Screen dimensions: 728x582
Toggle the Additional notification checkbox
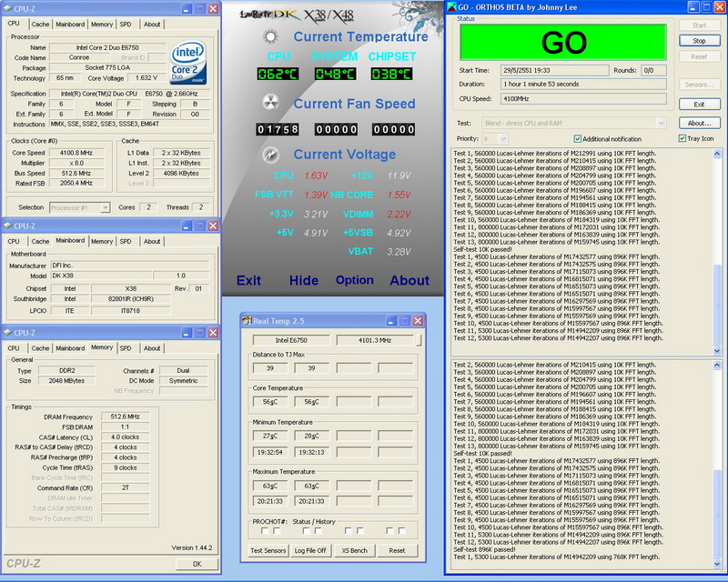click(578, 139)
